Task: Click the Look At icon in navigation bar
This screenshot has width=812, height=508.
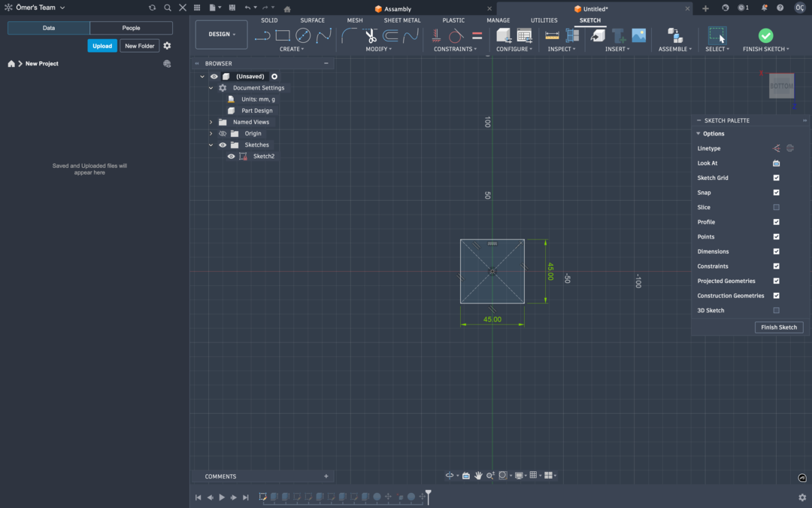Action: [x=465, y=476]
